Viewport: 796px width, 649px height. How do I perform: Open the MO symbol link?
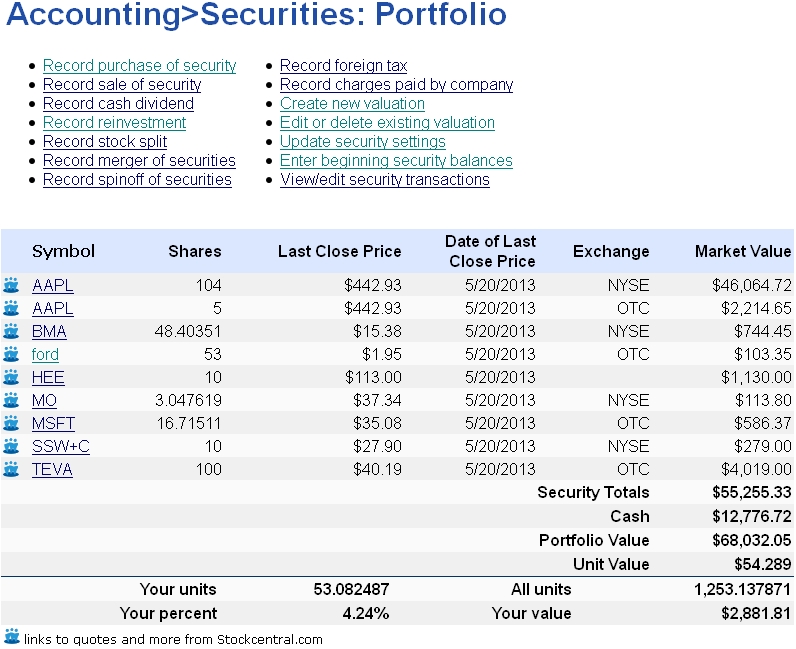pyautogui.click(x=44, y=400)
